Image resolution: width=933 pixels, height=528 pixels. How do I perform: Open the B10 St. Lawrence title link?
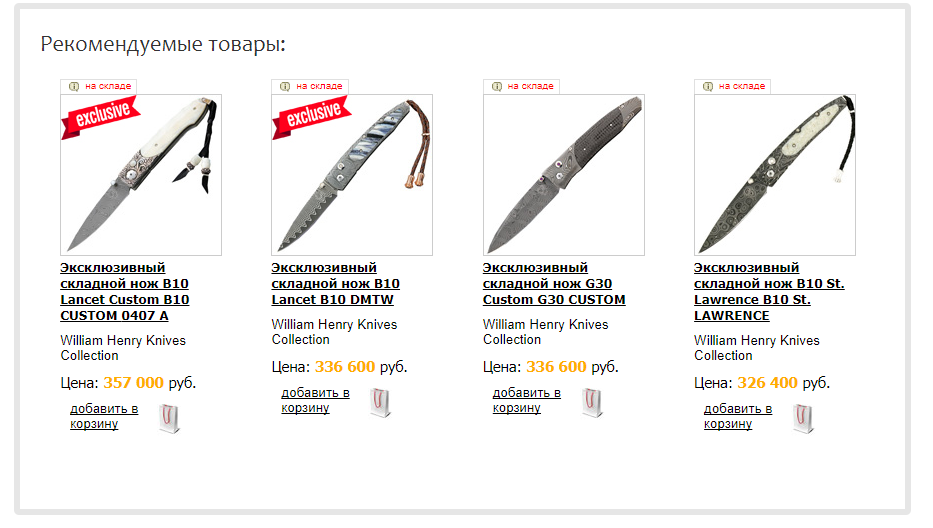coord(769,292)
